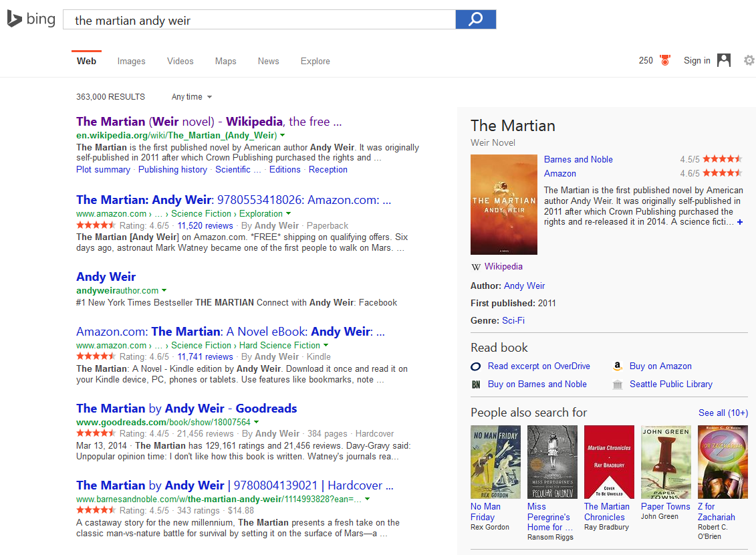Open The Martian by Andy Weir Goodreads result

coord(186,409)
